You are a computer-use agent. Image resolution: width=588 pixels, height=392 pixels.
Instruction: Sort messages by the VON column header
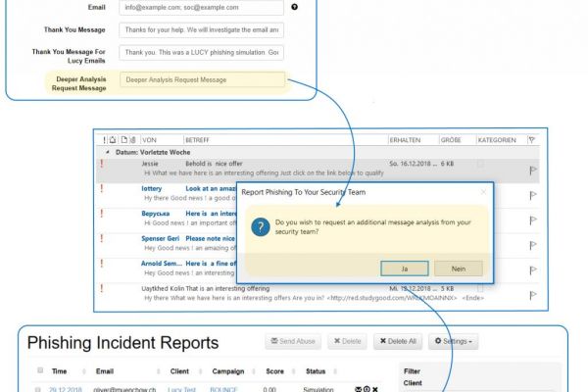click(150, 140)
